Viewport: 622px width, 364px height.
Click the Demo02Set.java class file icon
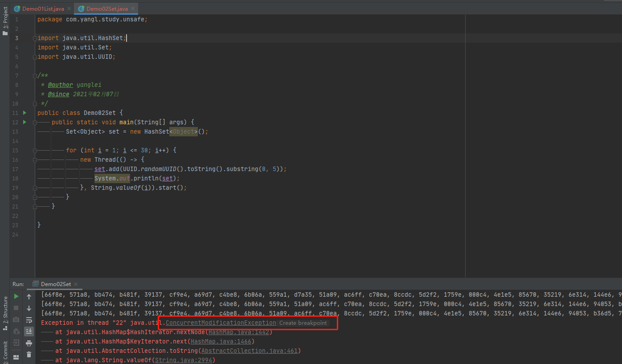click(x=81, y=8)
